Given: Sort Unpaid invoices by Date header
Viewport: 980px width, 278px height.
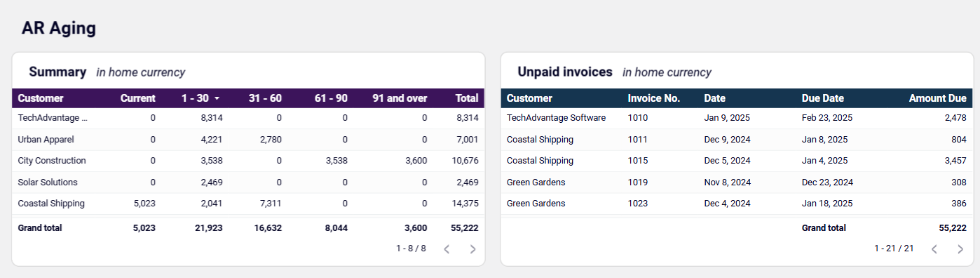Looking at the screenshot, I should click(715, 98).
